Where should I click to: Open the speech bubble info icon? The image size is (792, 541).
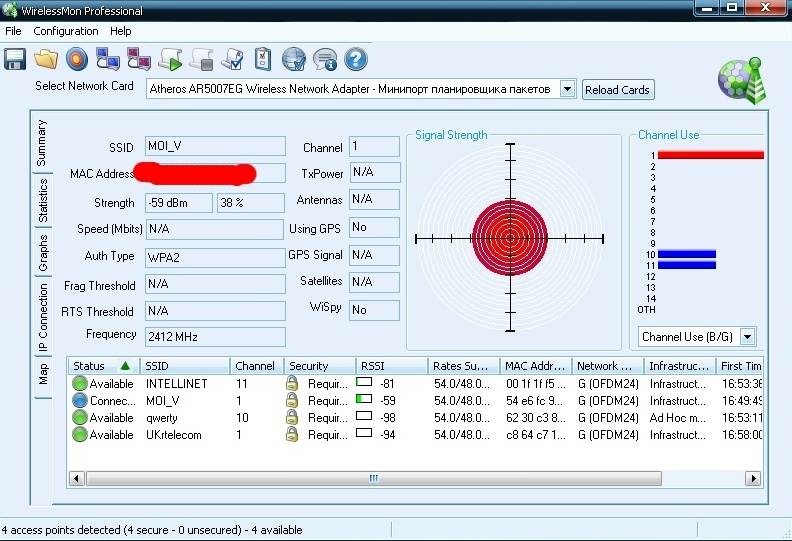pyautogui.click(x=325, y=59)
